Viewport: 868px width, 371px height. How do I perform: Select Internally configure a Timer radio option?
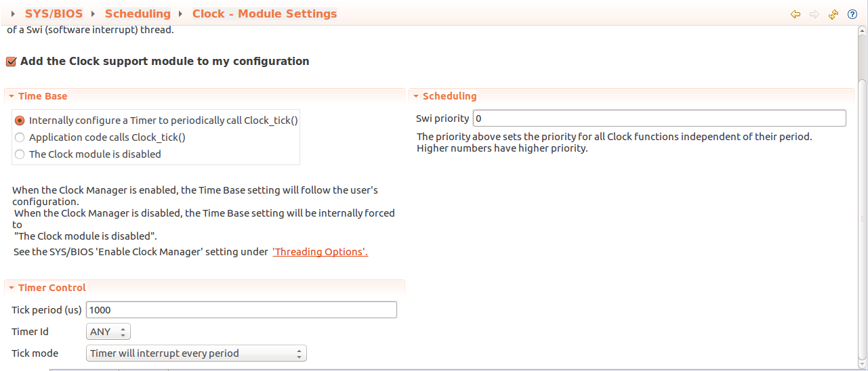(x=20, y=121)
